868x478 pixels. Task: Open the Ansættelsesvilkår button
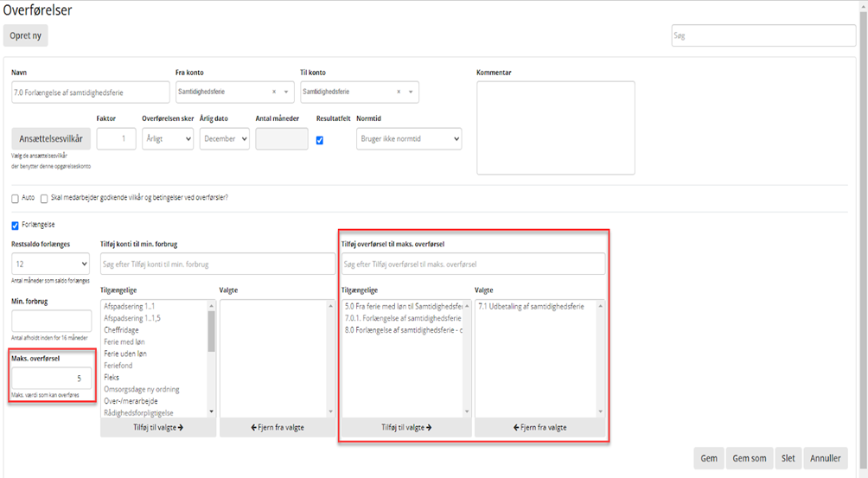[x=51, y=138]
